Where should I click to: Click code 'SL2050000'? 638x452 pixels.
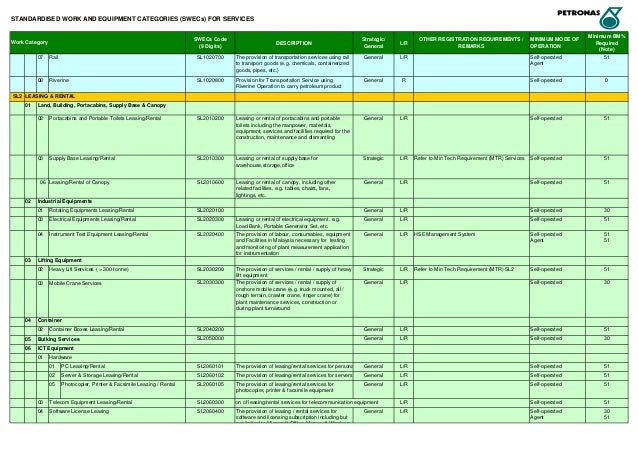(x=210, y=338)
